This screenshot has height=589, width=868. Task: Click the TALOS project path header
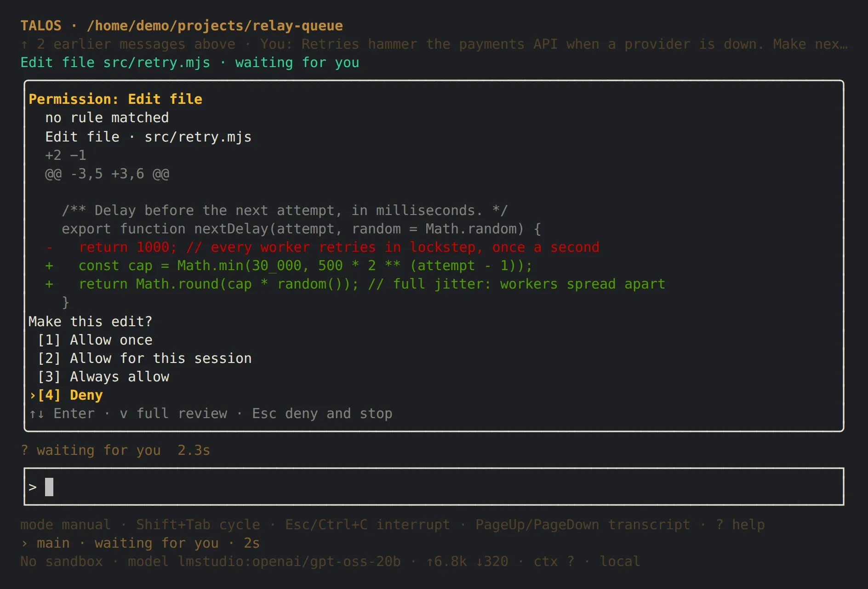click(182, 26)
